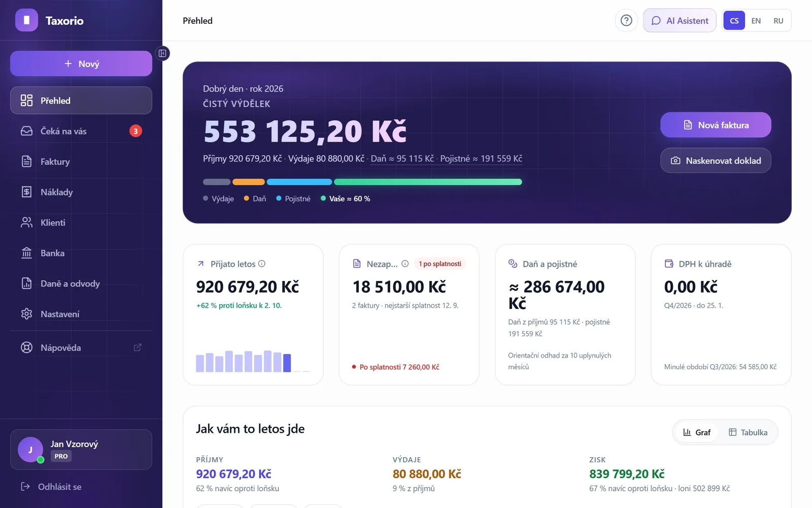
Task: Open the Přehled menu item
Action: point(81,101)
